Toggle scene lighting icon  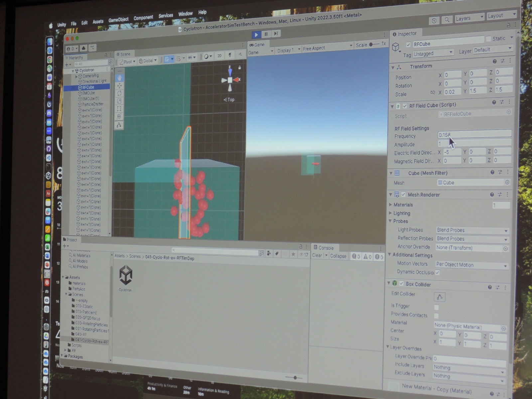(x=229, y=55)
